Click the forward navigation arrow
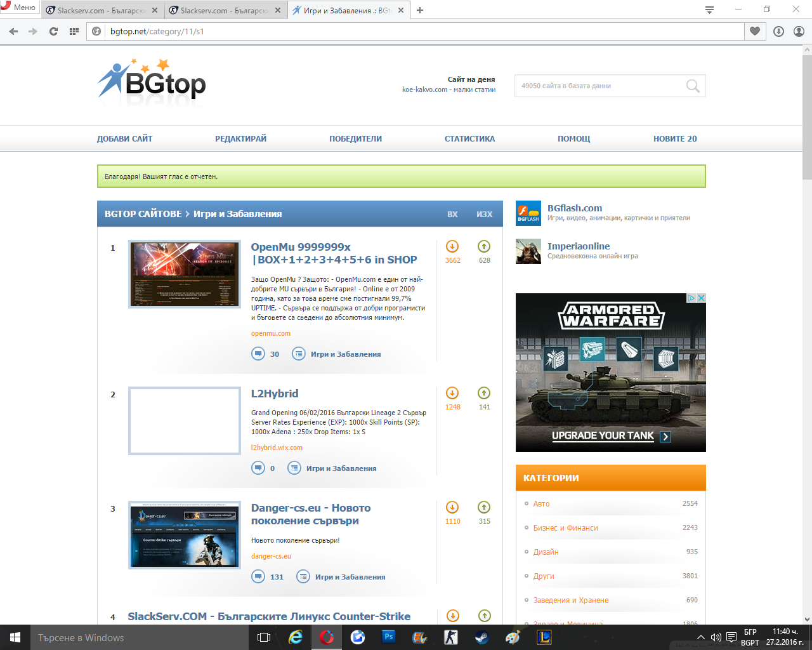 [x=33, y=31]
